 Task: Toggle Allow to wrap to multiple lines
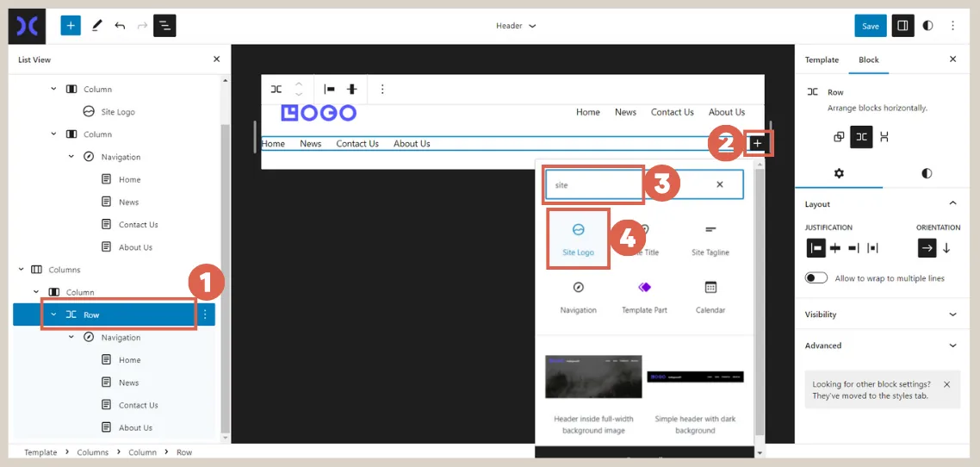pos(816,278)
